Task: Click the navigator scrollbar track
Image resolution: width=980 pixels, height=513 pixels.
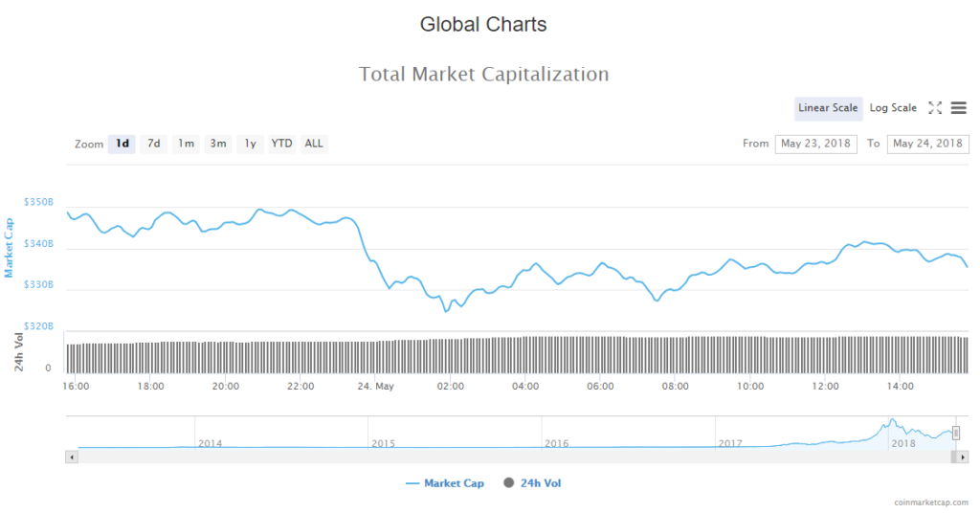Action: click(x=479, y=457)
